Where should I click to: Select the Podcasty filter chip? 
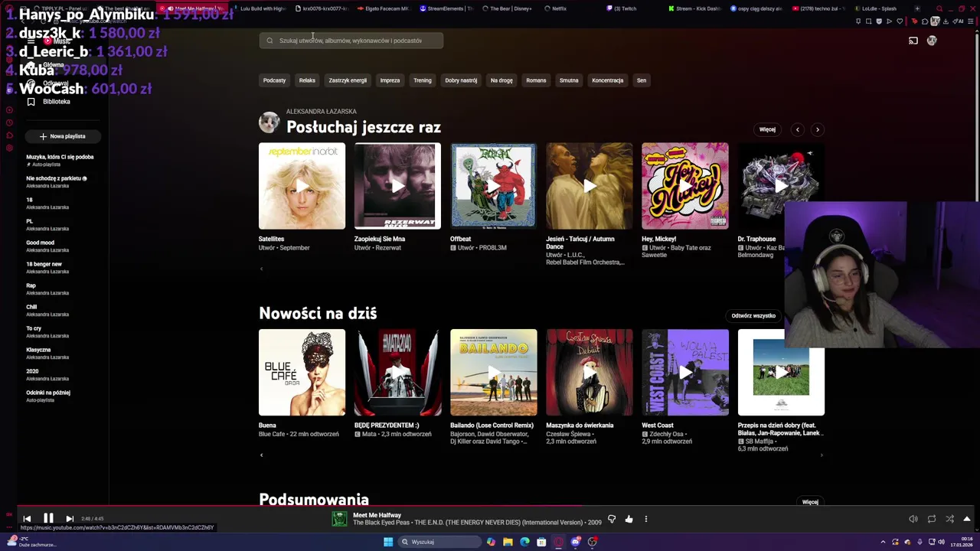274,80
